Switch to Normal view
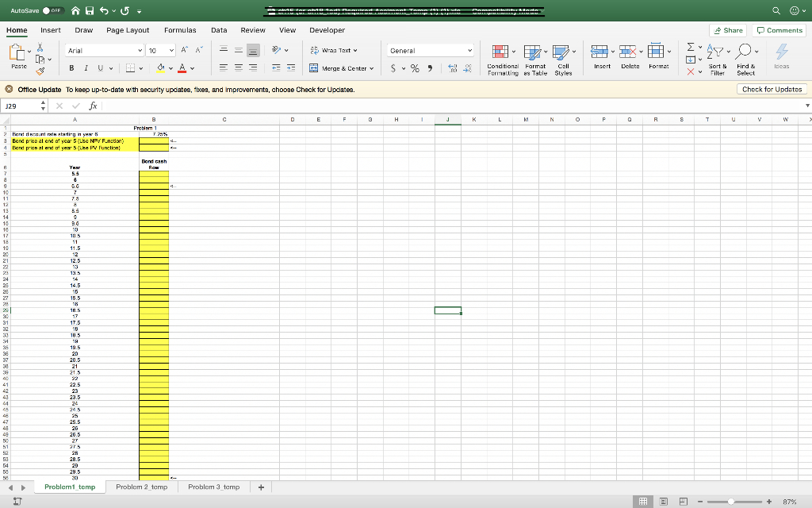The image size is (812, 508). click(642, 502)
